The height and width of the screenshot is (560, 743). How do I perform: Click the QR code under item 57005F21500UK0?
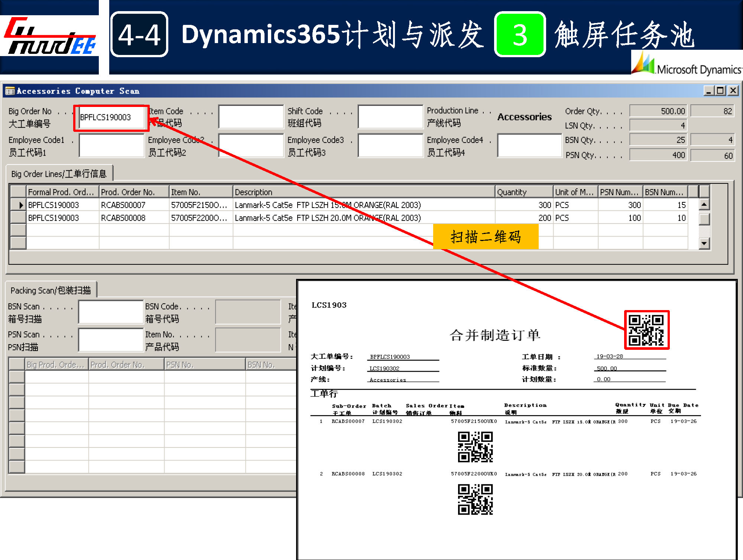click(475, 447)
